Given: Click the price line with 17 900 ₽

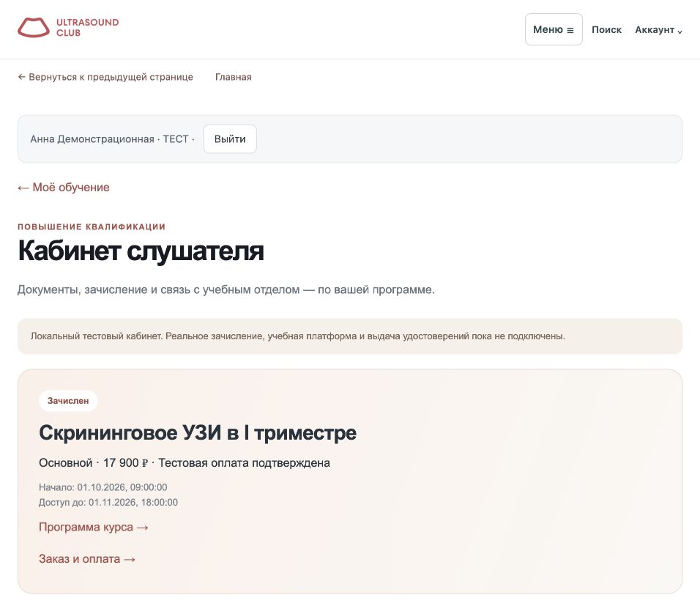Looking at the screenshot, I should click(x=185, y=462).
